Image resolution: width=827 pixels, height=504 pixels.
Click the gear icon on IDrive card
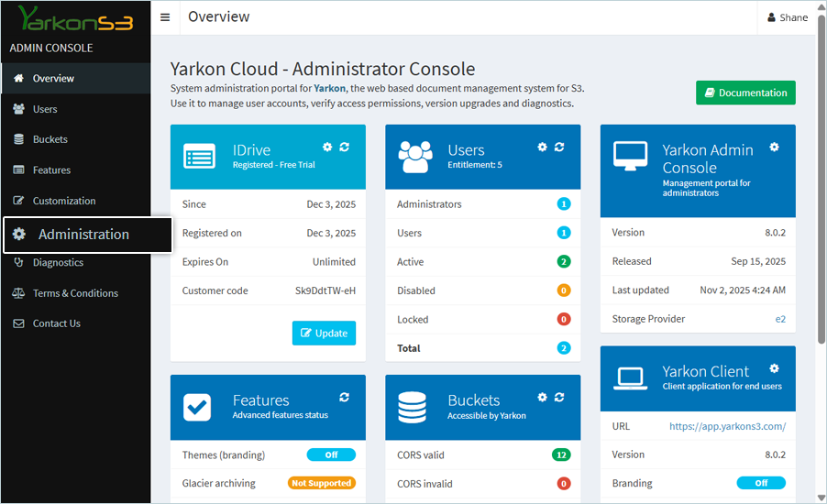[x=327, y=147]
